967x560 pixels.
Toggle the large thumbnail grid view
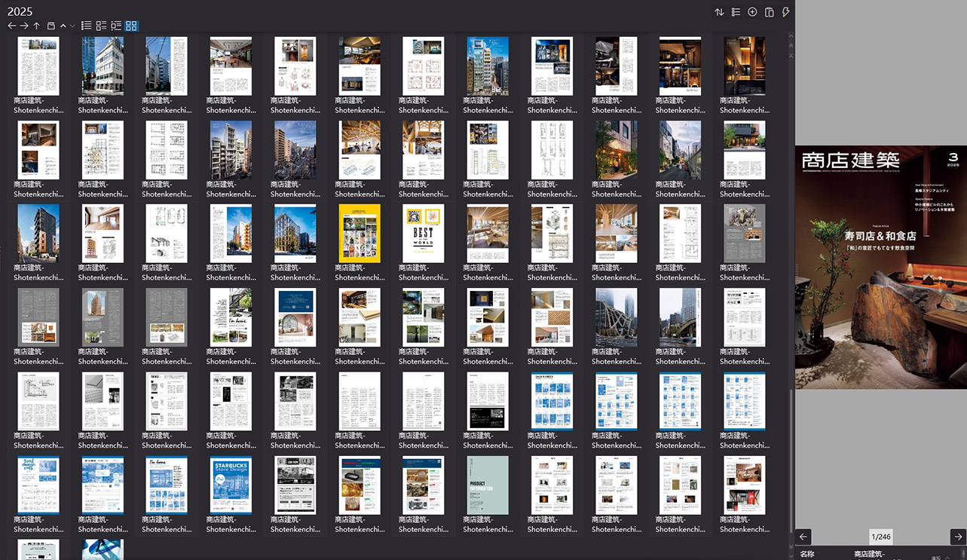[x=131, y=26]
